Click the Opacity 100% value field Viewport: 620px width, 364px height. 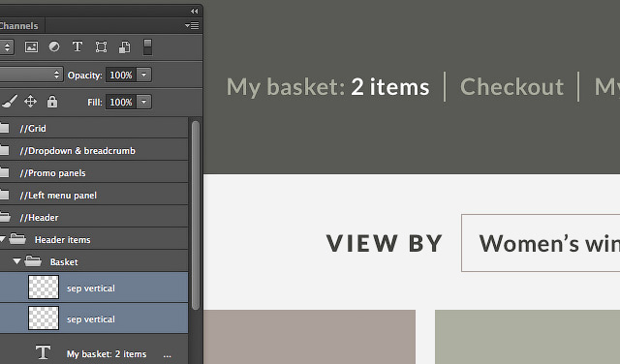pos(120,75)
